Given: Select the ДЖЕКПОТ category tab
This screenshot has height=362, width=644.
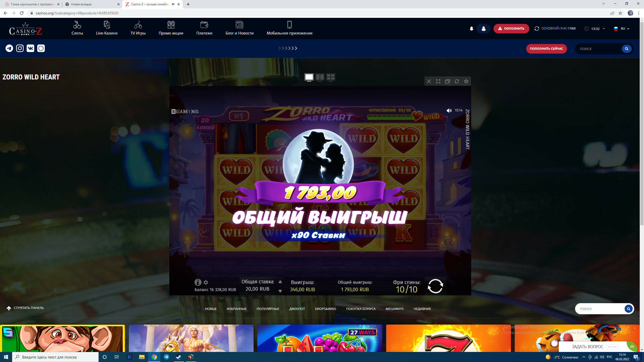Looking at the screenshot, I should pos(297,309).
